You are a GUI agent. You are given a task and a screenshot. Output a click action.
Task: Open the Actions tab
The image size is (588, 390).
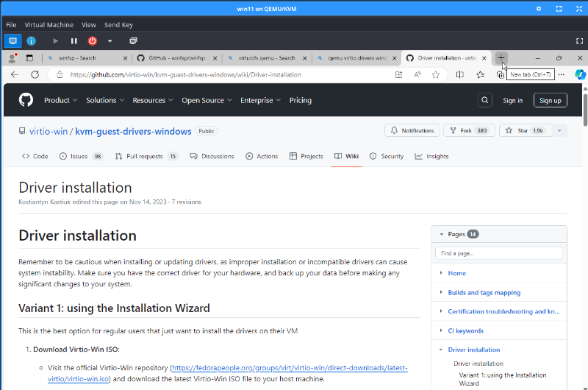[x=262, y=156]
